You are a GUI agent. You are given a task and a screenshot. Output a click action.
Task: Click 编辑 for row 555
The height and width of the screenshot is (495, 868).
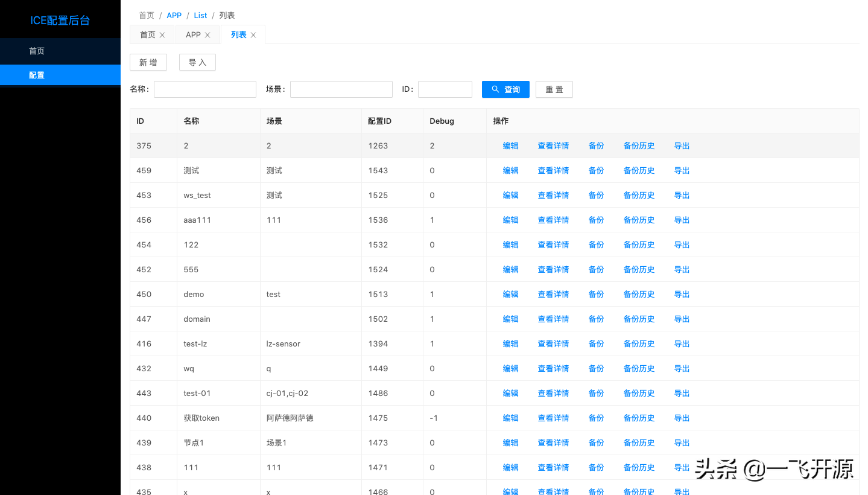coord(511,269)
